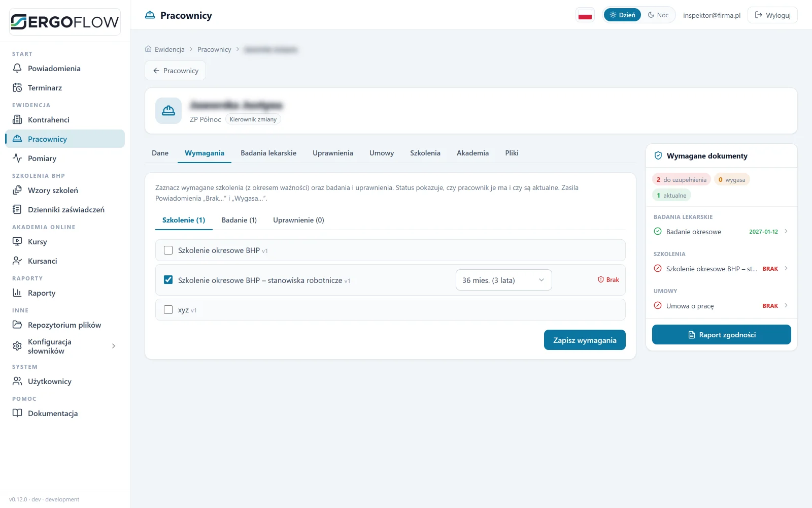Check the Szkolenie okresowe BHP v1 checkbox
Image resolution: width=812 pixels, height=508 pixels.
click(168, 250)
